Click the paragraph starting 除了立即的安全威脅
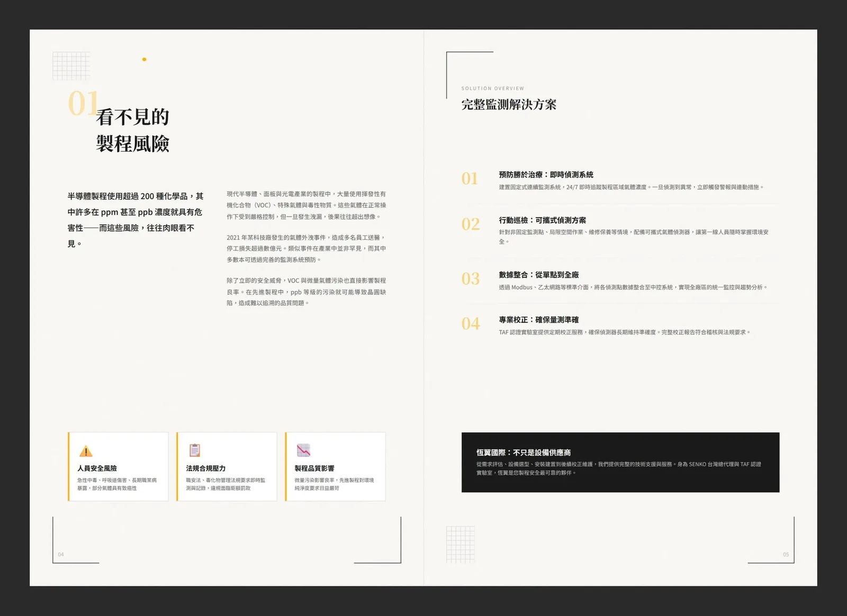 tap(307, 292)
